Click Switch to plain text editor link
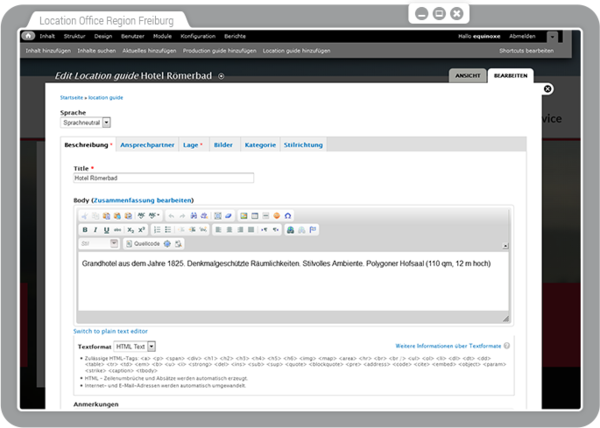 pyautogui.click(x=111, y=330)
